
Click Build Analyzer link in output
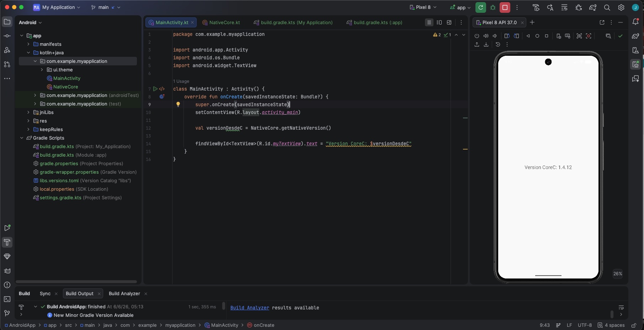point(250,308)
